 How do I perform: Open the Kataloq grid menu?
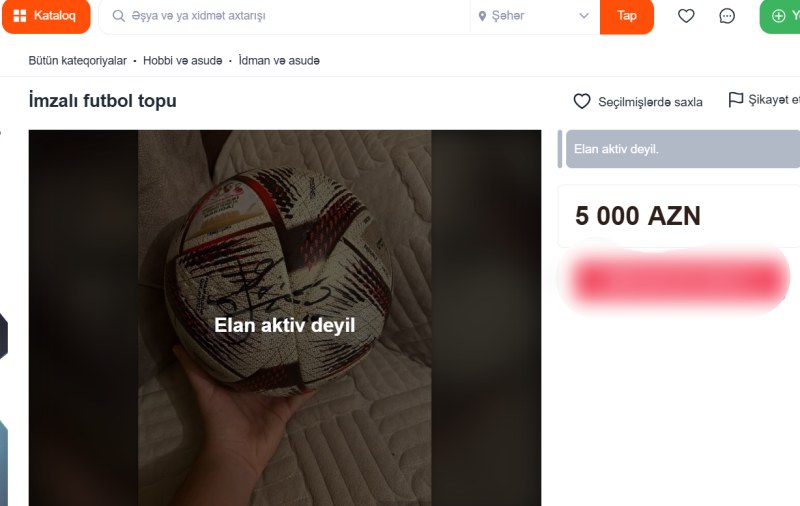(x=46, y=16)
